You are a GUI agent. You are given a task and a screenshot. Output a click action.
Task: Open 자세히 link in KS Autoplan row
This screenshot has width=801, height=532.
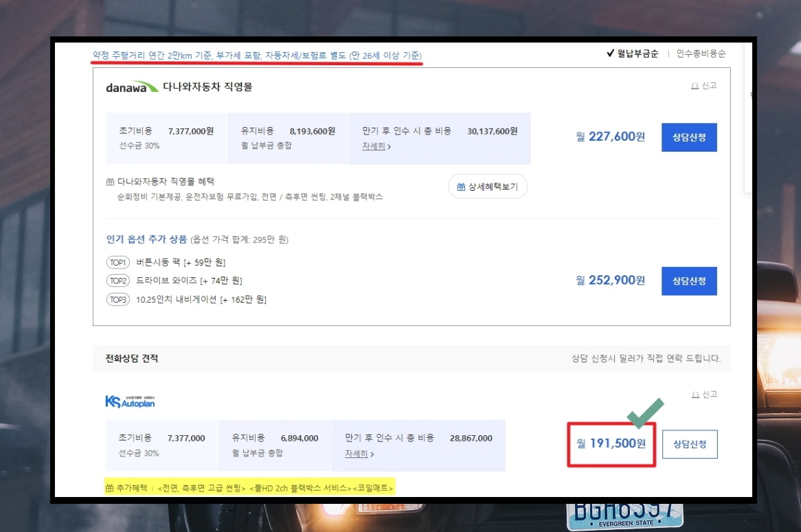point(359,454)
